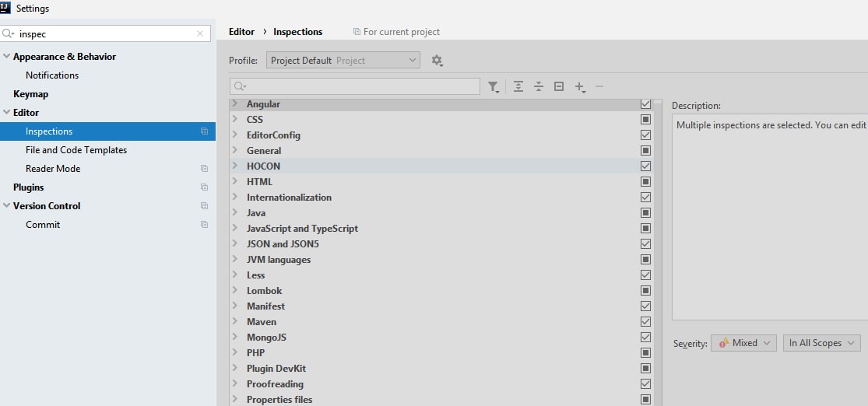Collapse the Version Control section

pos(7,206)
